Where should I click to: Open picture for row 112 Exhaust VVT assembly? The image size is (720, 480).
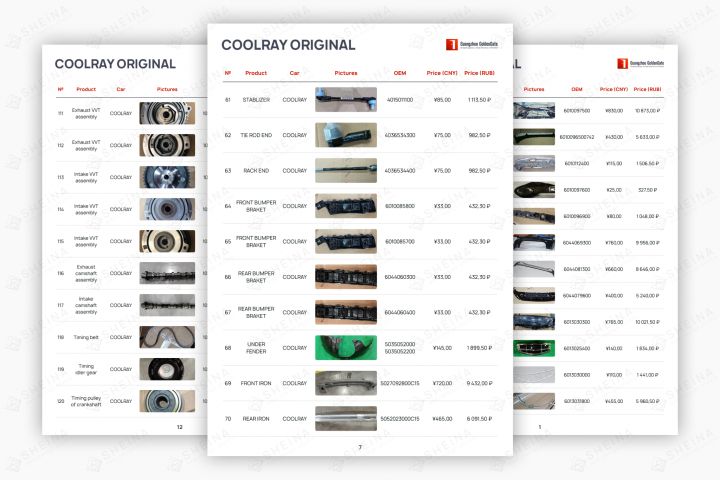coord(167,145)
